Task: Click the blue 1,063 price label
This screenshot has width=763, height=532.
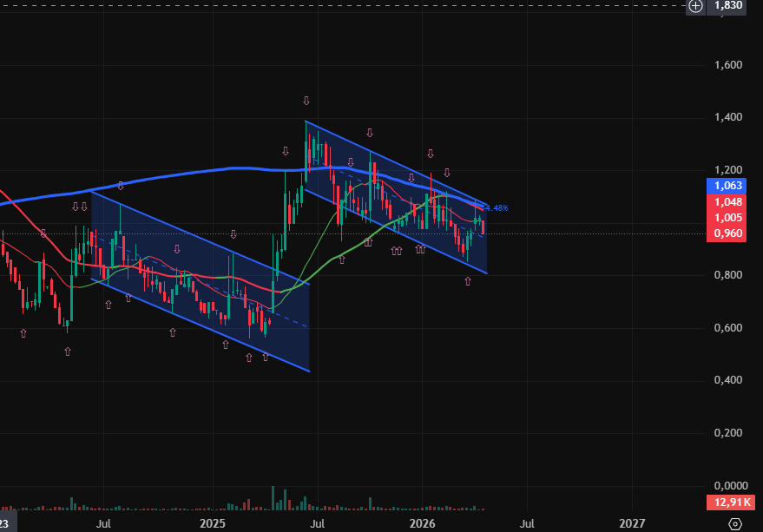Action: [x=727, y=186]
